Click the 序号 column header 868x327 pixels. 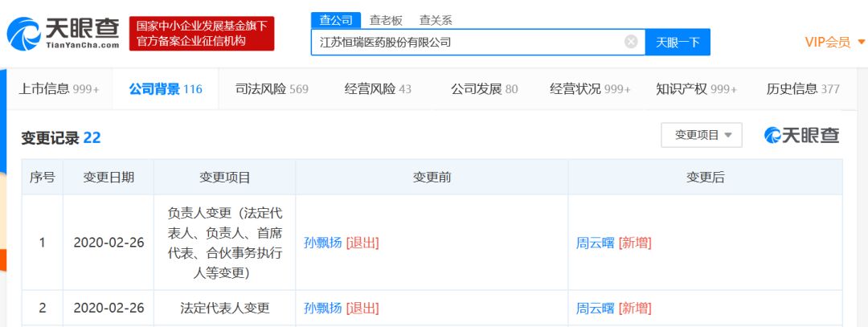coord(42,177)
